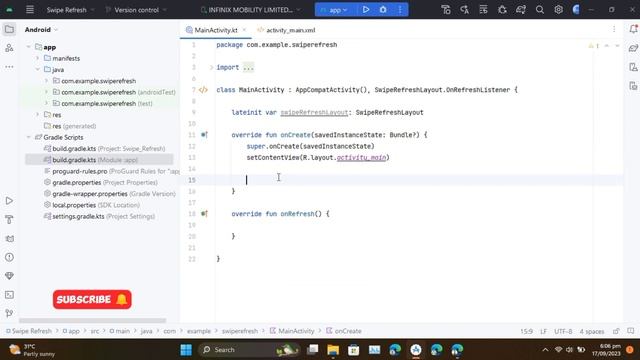Collapse the java folder
Image resolution: width=640 pixels, height=360 pixels.
pyautogui.click(x=38, y=69)
